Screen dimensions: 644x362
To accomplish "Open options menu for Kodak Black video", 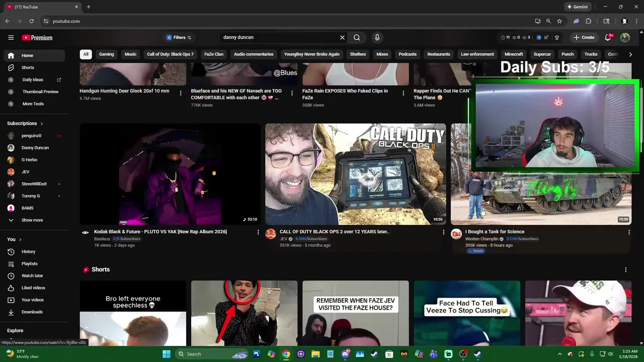I will point(258,232).
